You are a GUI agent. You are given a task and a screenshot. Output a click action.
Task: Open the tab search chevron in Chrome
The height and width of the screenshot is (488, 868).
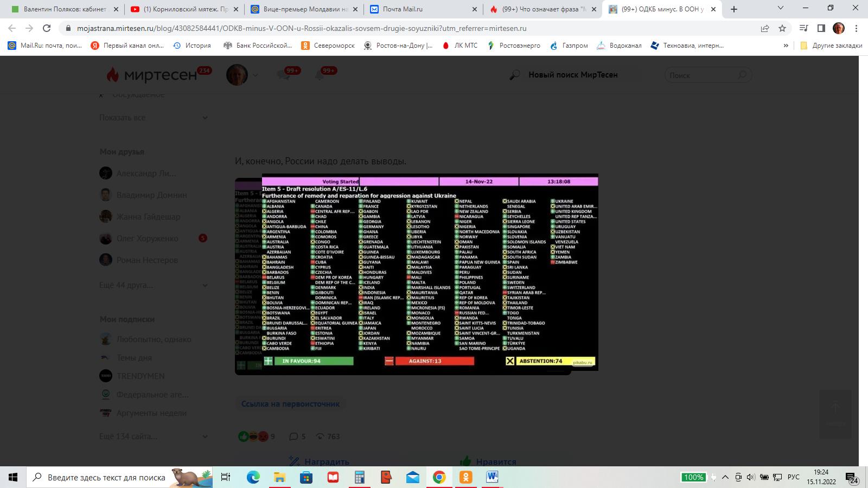(781, 8)
